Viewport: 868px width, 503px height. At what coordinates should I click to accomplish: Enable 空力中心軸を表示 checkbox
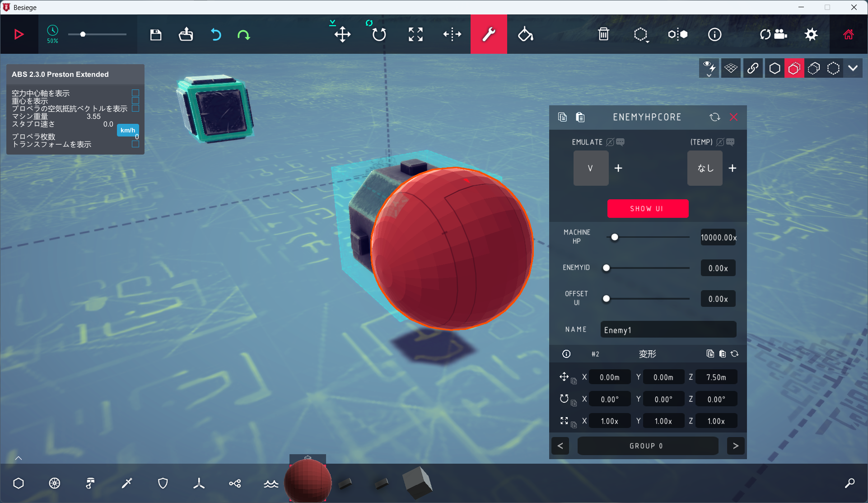[135, 93]
